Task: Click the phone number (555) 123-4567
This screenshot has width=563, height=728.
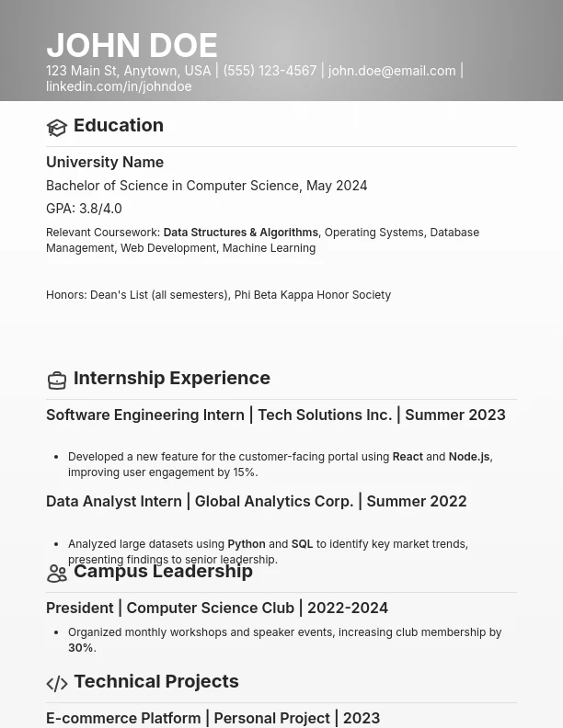Action: click(270, 71)
